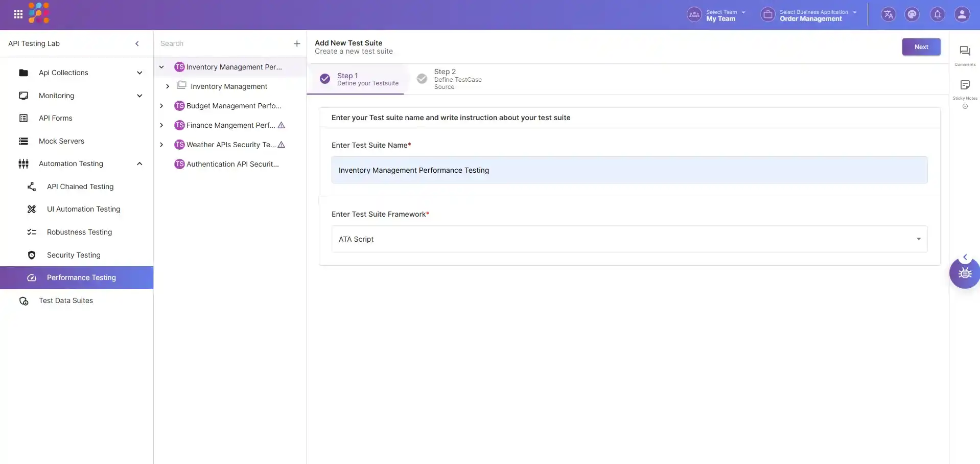
Task: Open the user profile avatar
Action: pos(962,14)
